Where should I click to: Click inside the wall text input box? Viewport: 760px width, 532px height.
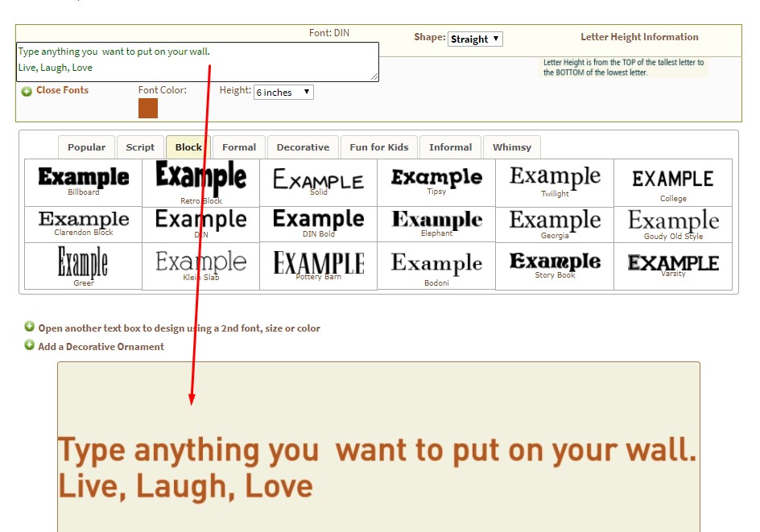pos(197,62)
